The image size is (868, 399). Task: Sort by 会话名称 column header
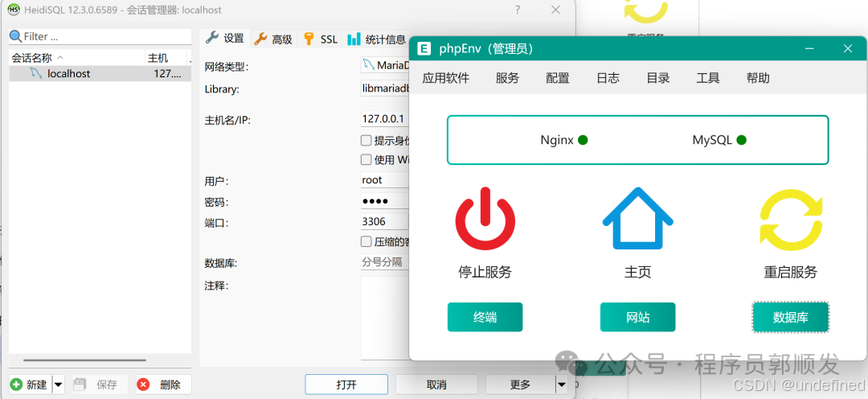(x=77, y=58)
